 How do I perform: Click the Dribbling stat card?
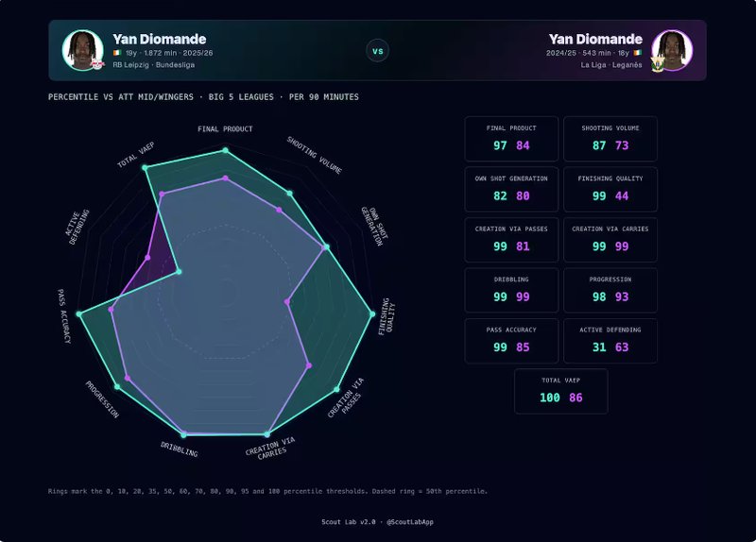(509, 290)
